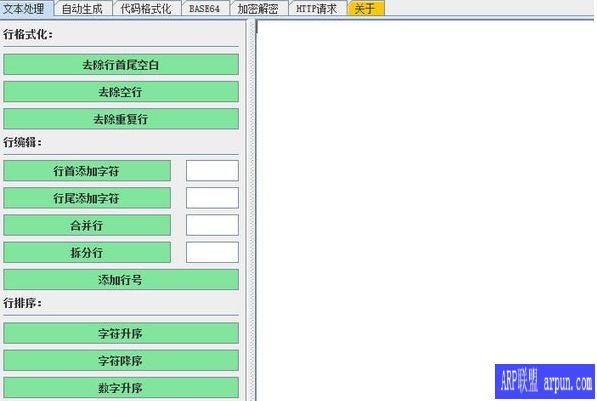
Task: Click the 行首添加字符 button
Action: [x=87, y=171]
